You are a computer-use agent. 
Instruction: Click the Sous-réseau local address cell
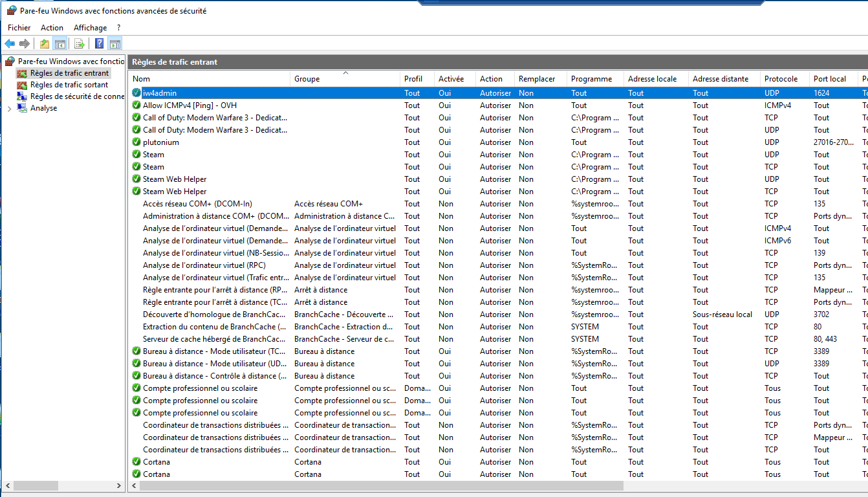(722, 315)
